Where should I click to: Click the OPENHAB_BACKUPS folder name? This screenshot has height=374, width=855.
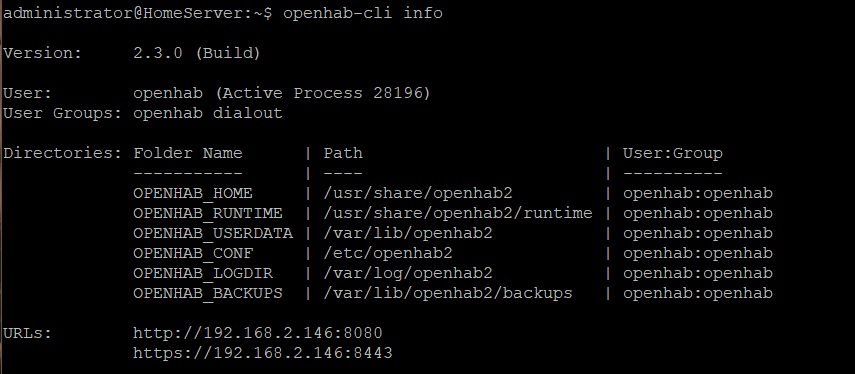[208, 293]
